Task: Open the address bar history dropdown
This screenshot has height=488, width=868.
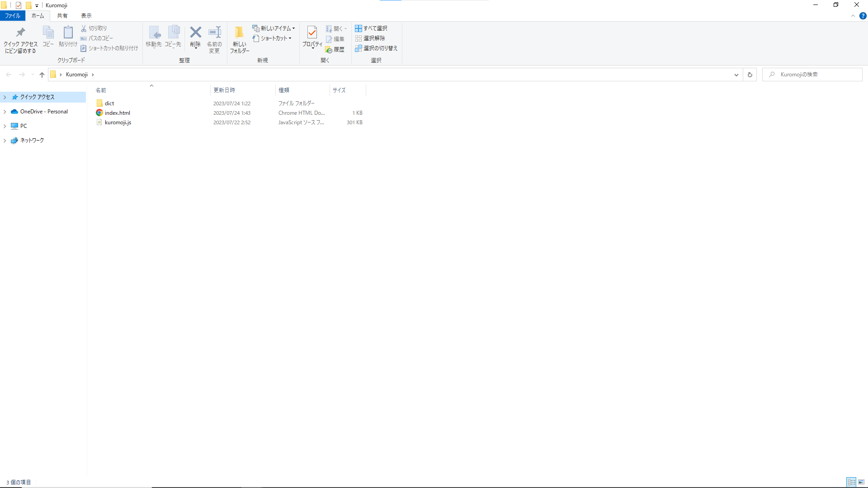Action: 736,75
